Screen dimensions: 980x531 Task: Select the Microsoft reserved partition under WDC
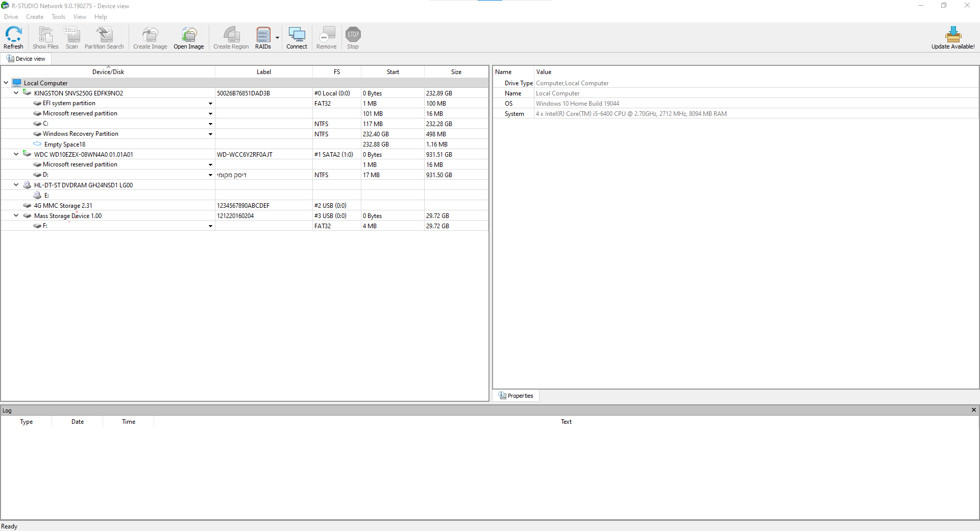tap(80, 164)
